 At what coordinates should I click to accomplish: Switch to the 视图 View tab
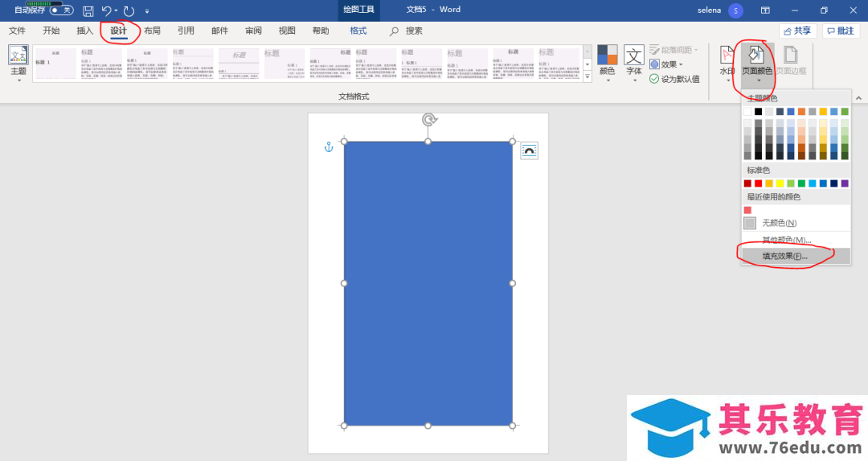[x=287, y=31]
